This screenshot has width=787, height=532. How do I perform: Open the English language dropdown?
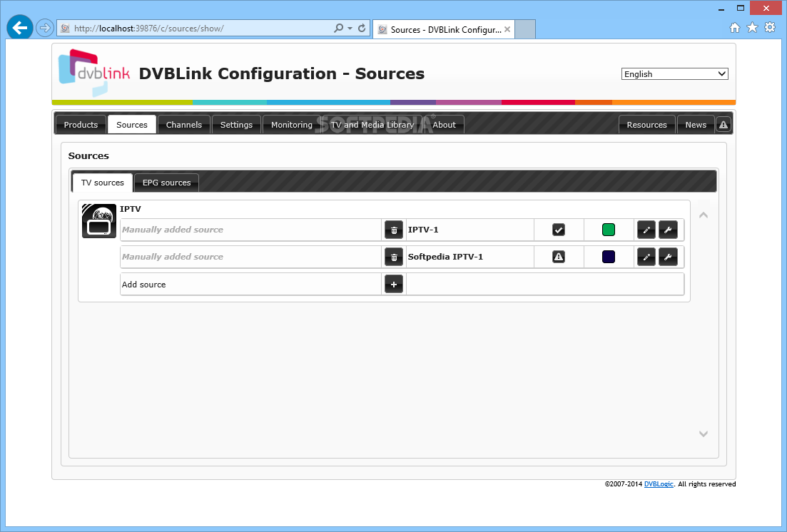(674, 73)
